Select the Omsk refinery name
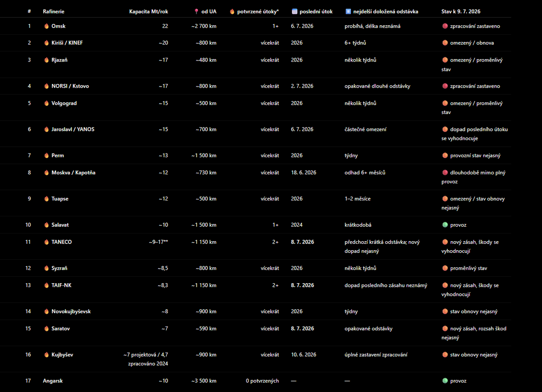 (x=58, y=26)
